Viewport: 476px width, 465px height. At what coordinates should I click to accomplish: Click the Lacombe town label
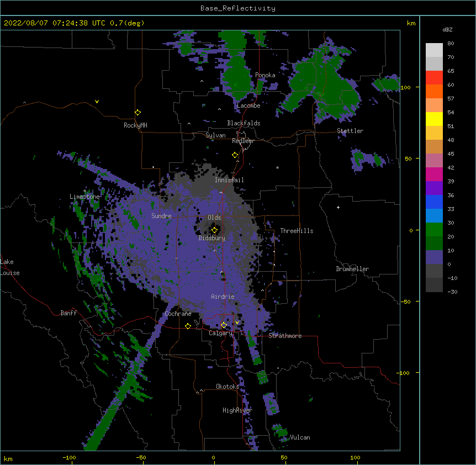pyautogui.click(x=248, y=105)
